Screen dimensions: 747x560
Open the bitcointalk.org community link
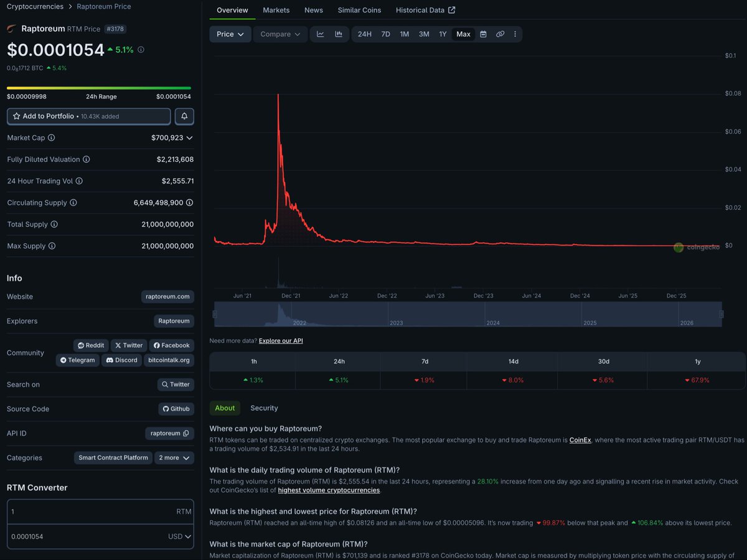[169, 360]
